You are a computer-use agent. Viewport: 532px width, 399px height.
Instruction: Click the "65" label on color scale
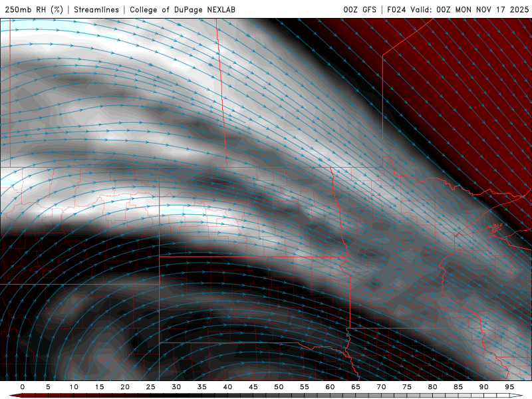(x=356, y=387)
